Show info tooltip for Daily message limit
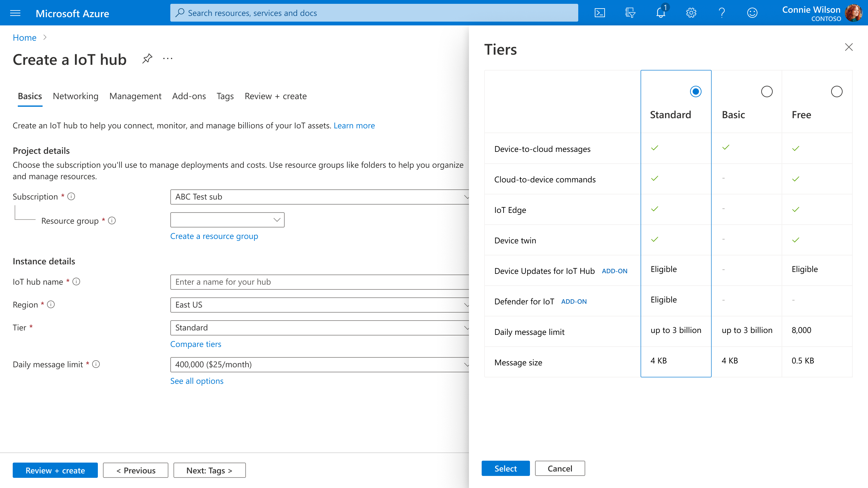This screenshot has width=868, height=488. [96, 364]
